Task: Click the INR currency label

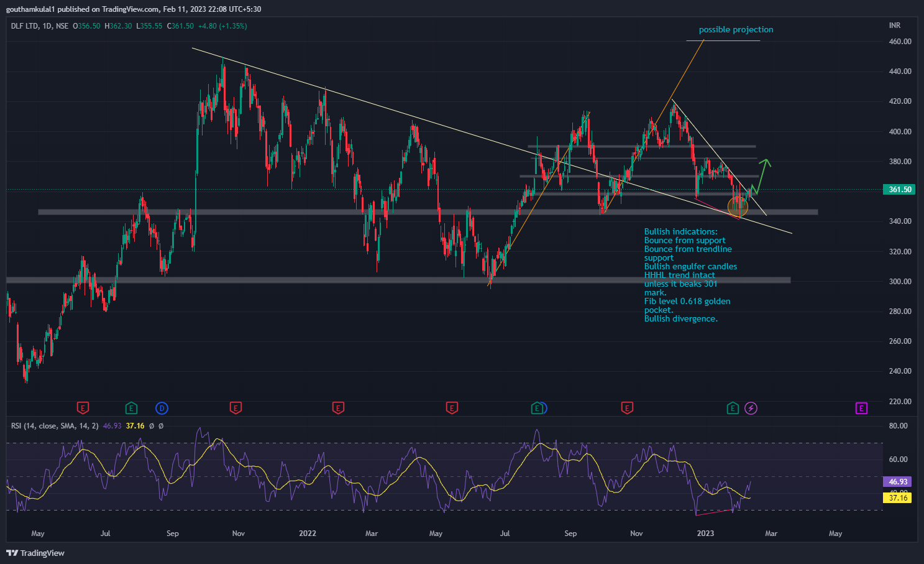Action: (895, 25)
